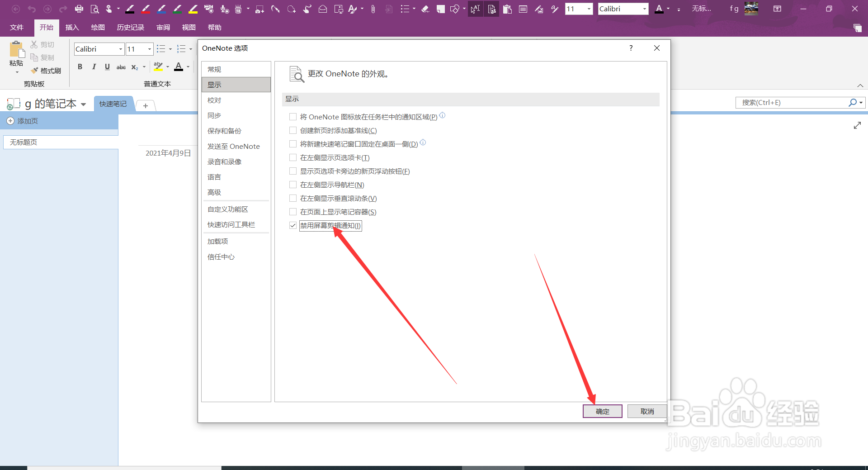Viewport: 868px width, 470px height.
Task: Select the red pen in quick access toolbar
Action: [146, 9]
